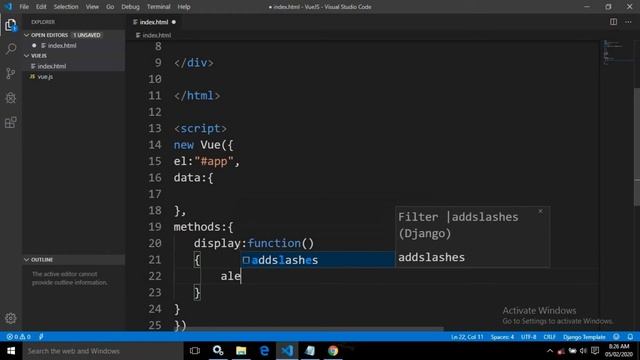
Task: Change the UTF-8 encoding setting
Action: (529, 337)
